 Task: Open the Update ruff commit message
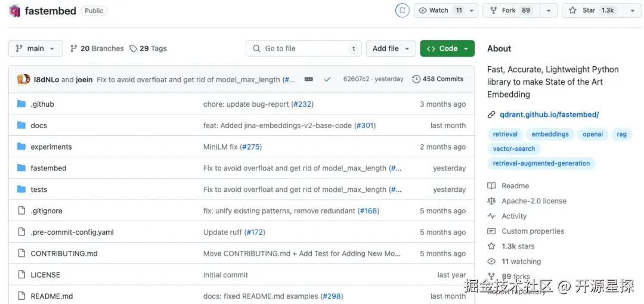222,232
